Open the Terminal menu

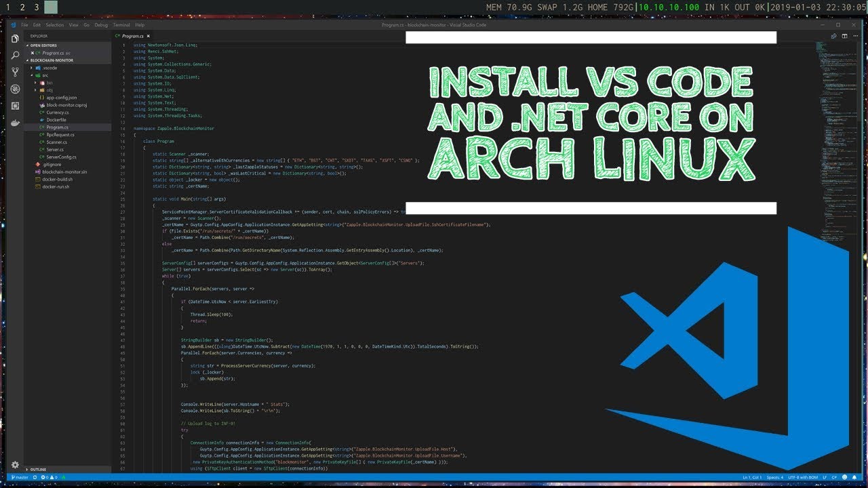121,25
